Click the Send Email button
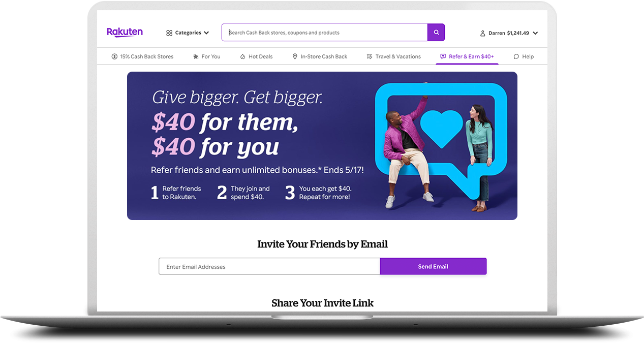Image resolution: width=644 pixels, height=343 pixels. (x=433, y=266)
